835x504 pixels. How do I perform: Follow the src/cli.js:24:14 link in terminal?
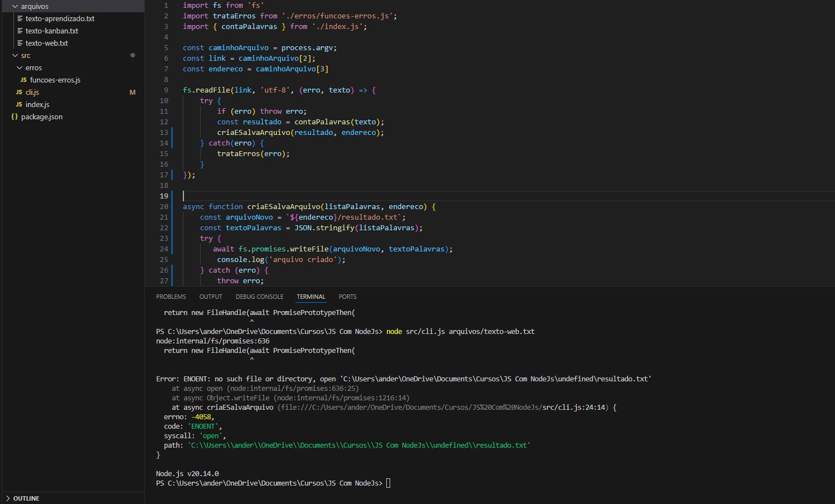pos(574,408)
